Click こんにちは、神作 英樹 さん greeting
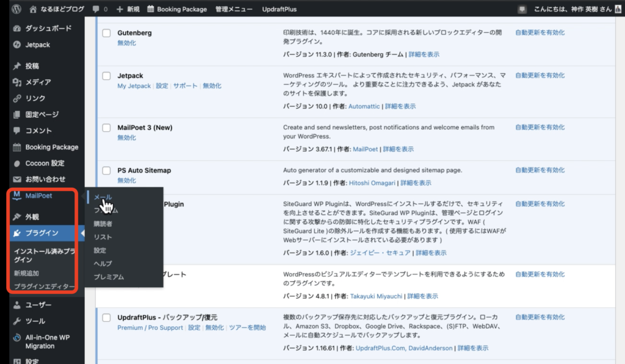 click(573, 9)
